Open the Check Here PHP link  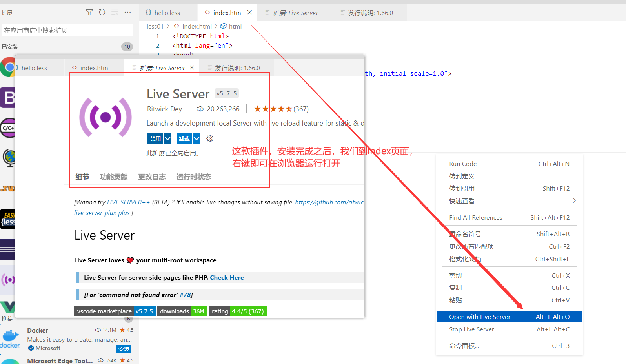point(227,277)
